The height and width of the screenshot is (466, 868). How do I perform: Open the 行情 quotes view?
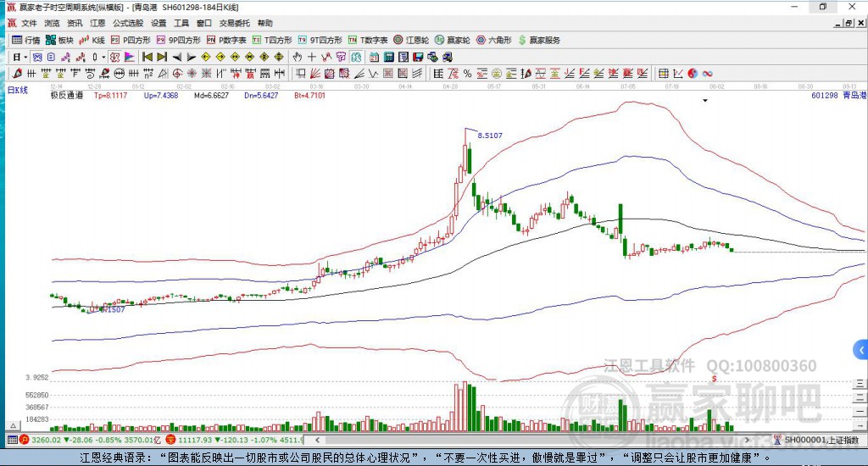(x=26, y=40)
